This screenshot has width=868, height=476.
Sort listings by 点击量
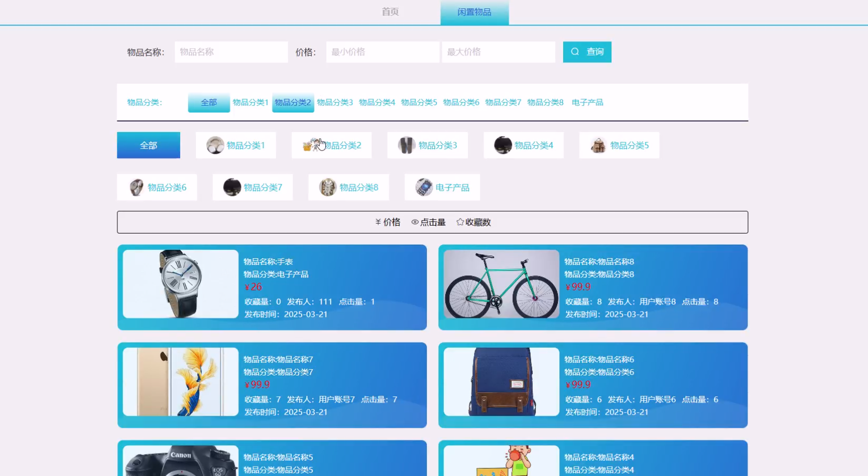[428, 222]
